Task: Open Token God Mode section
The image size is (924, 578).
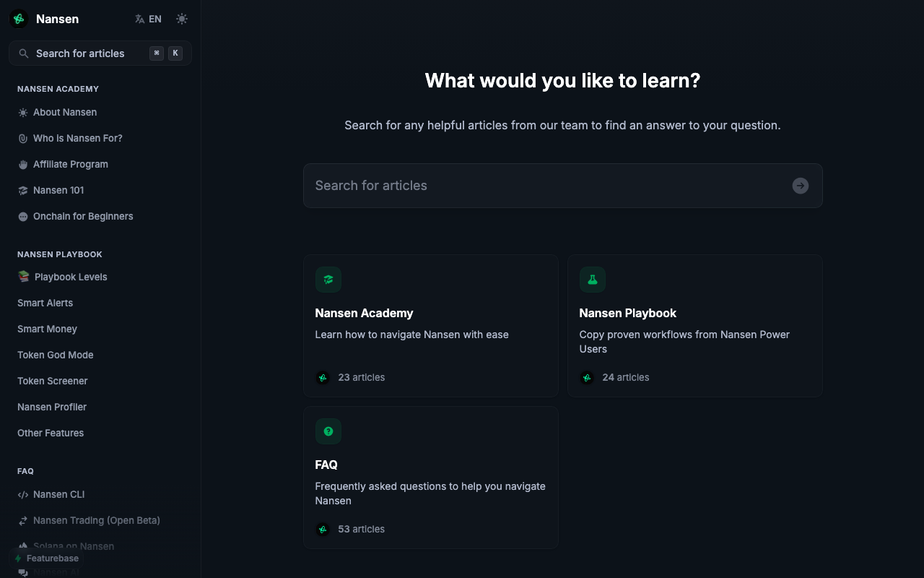Action: coord(55,355)
